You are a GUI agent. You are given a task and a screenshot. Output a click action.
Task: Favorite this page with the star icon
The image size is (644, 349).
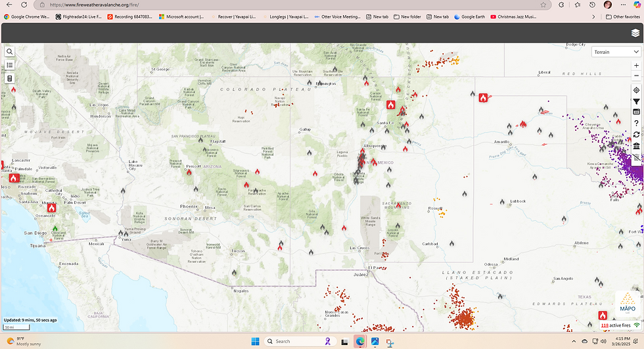click(x=543, y=5)
